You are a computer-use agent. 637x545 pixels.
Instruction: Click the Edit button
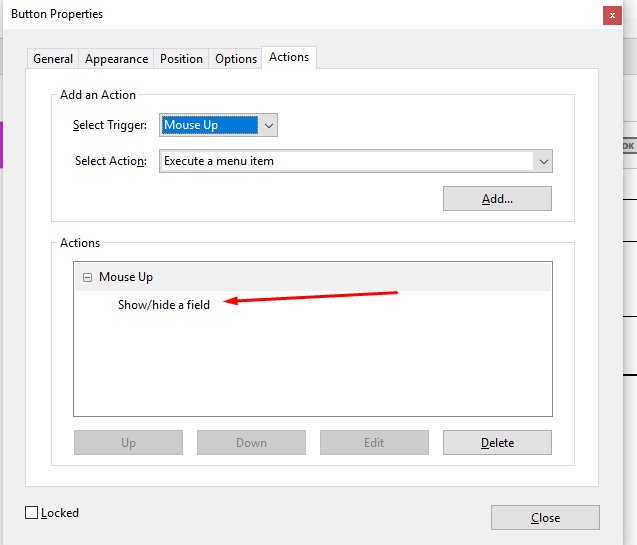pos(374,443)
